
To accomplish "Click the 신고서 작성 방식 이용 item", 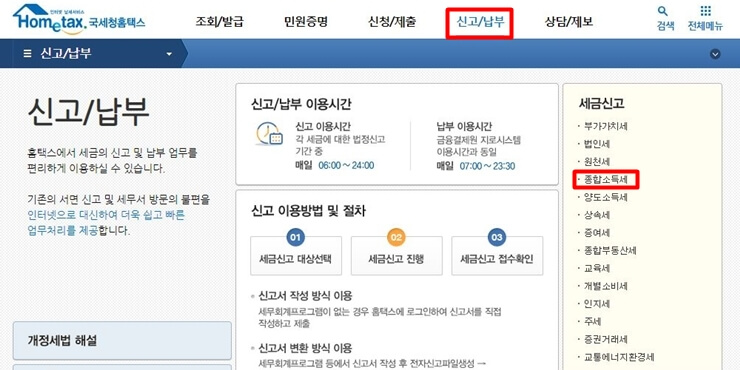I will [x=305, y=296].
